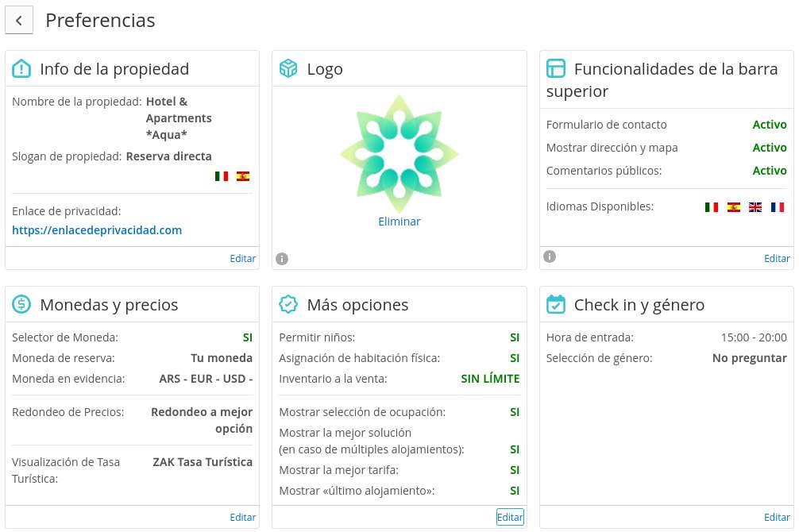Click Editar in Monedas y precios panel

coord(243,517)
